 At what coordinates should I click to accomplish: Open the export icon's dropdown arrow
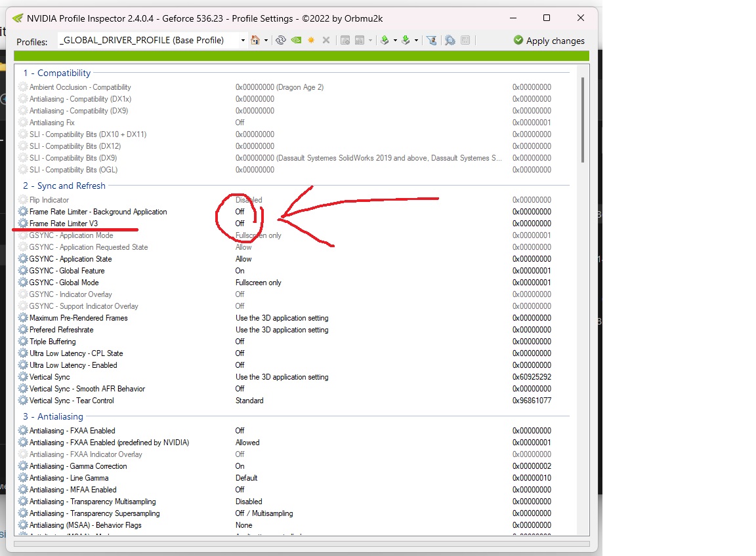click(395, 41)
